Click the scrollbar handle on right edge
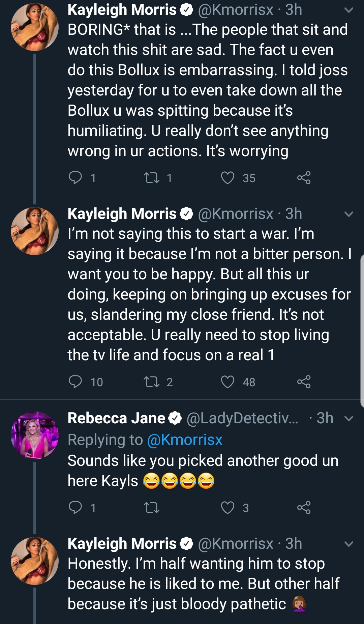364x624 pixels. click(362, 331)
